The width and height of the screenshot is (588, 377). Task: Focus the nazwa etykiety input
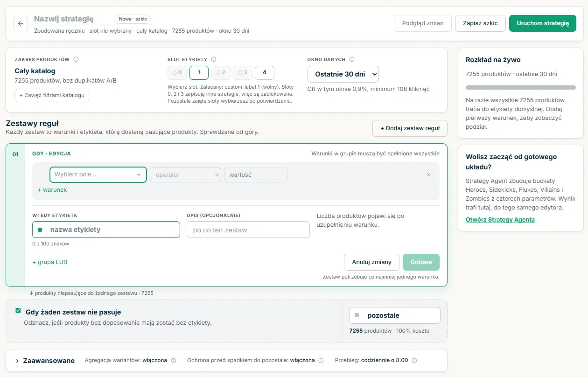click(x=106, y=230)
